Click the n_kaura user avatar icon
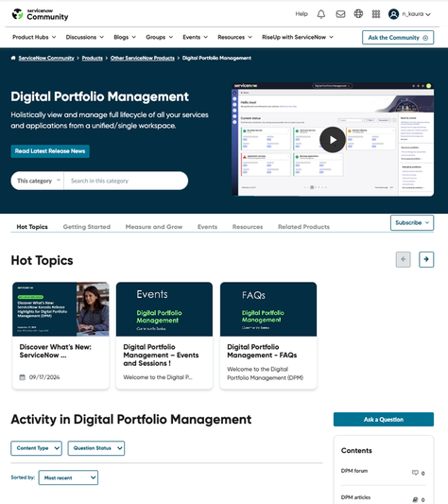 click(393, 14)
